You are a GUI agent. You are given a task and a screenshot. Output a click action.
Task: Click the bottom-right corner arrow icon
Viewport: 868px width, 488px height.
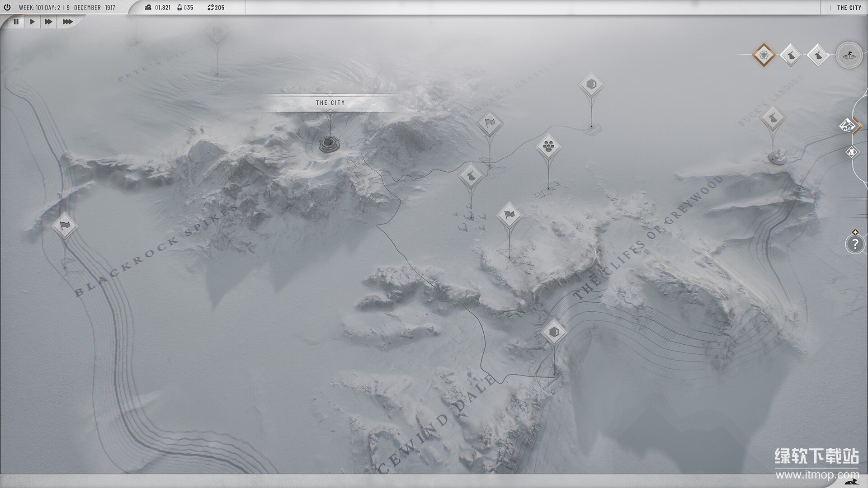[x=851, y=481]
